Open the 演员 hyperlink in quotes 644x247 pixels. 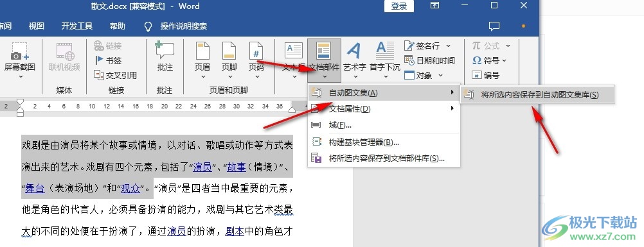point(202,167)
